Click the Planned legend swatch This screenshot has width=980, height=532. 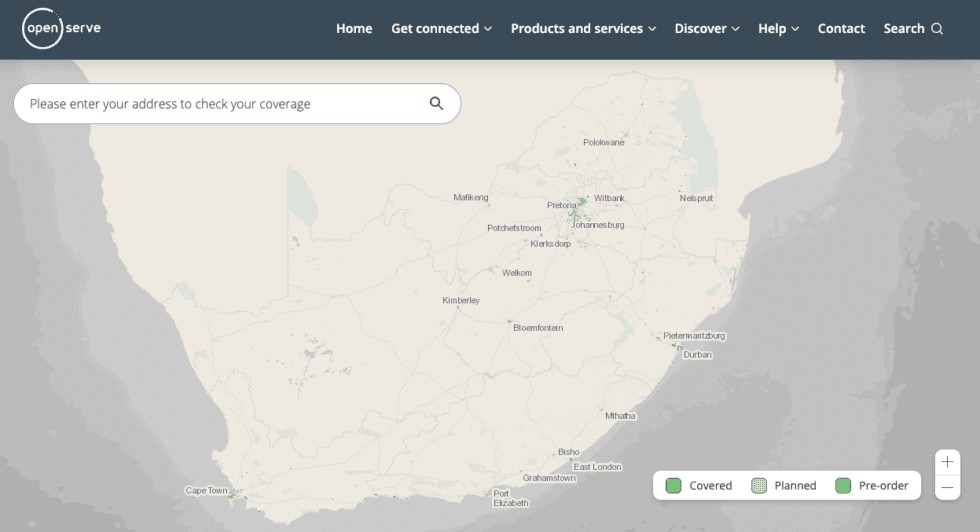[x=759, y=486]
